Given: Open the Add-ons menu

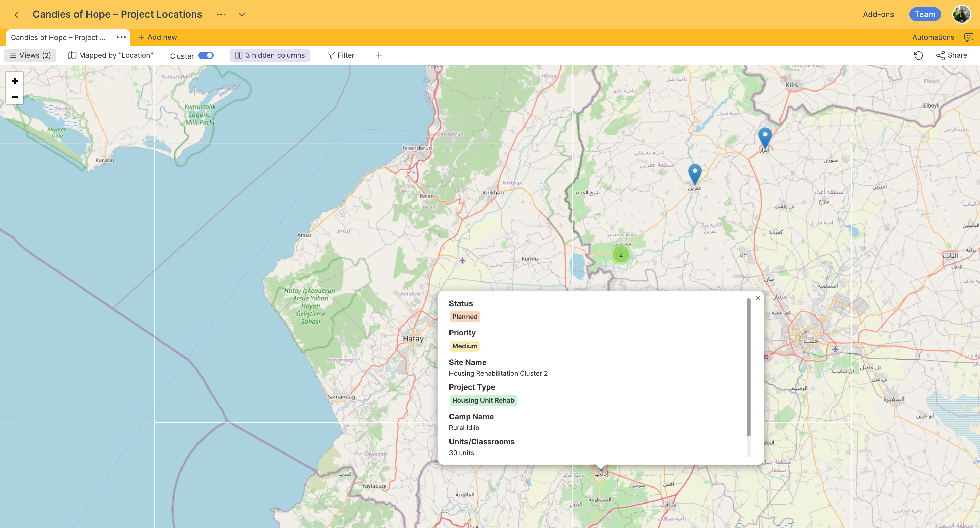Looking at the screenshot, I should tap(878, 14).
